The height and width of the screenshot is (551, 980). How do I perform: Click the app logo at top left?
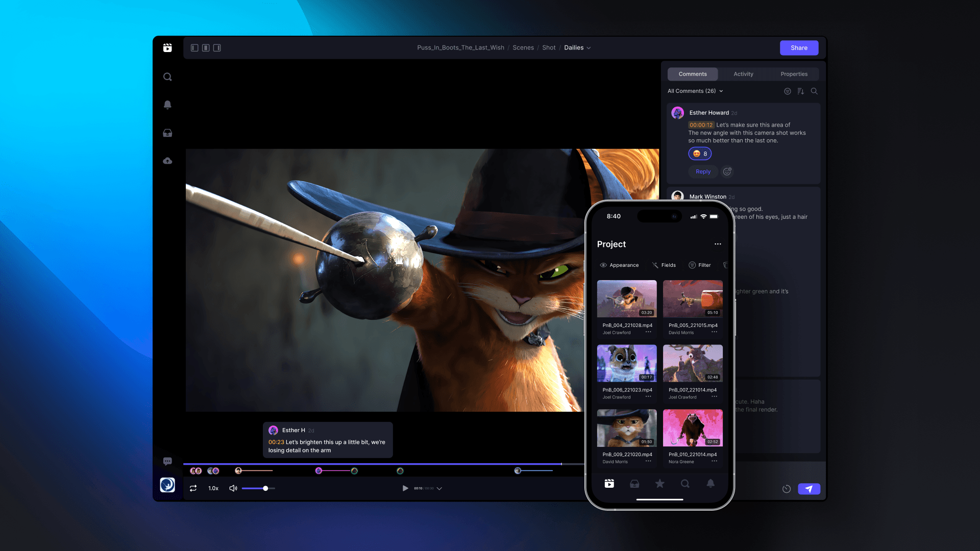coord(167,47)
